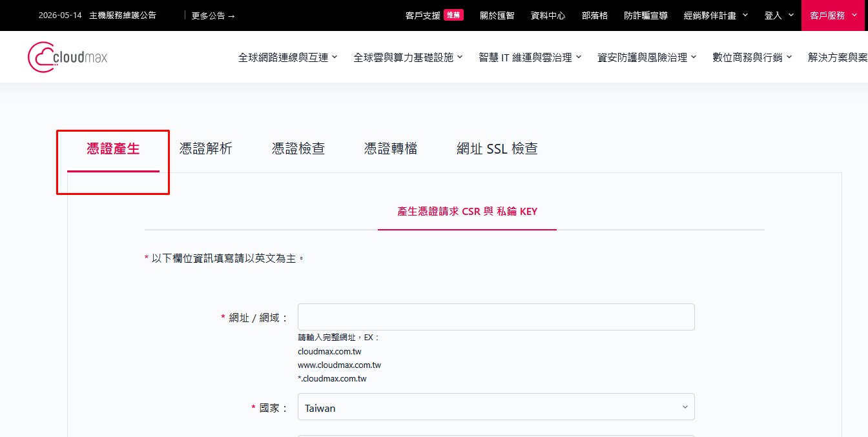Open 全球雲與算力基礎設施 menu
The width and height of the screenshot is (868, 437).
(x=408, y=57)
